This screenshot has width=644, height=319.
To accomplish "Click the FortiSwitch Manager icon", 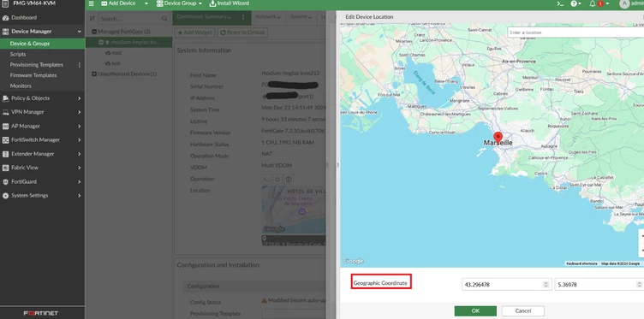I will [5, 139].
